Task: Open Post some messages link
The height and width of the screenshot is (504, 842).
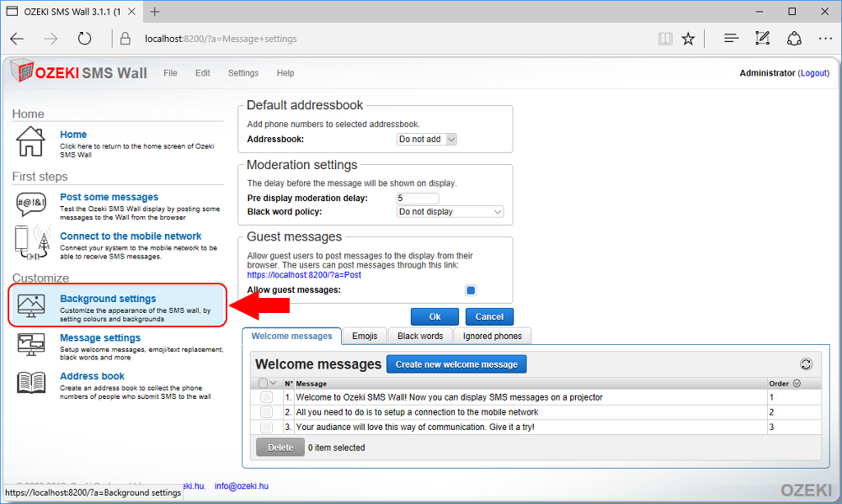Action: click(x=109, y=197)
